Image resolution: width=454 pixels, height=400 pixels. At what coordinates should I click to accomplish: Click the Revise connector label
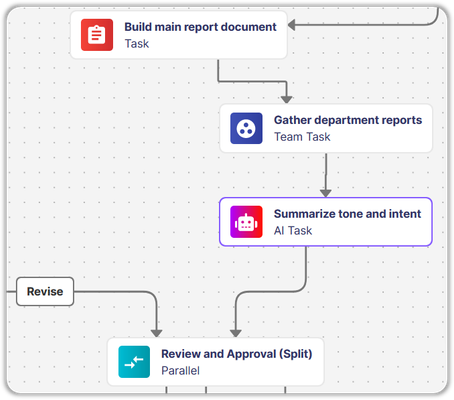click(x=45, y=291)
